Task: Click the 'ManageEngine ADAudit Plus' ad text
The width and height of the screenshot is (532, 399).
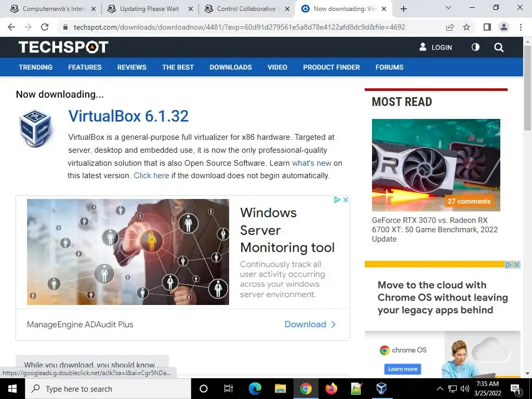Action: (x=80, y=324)
